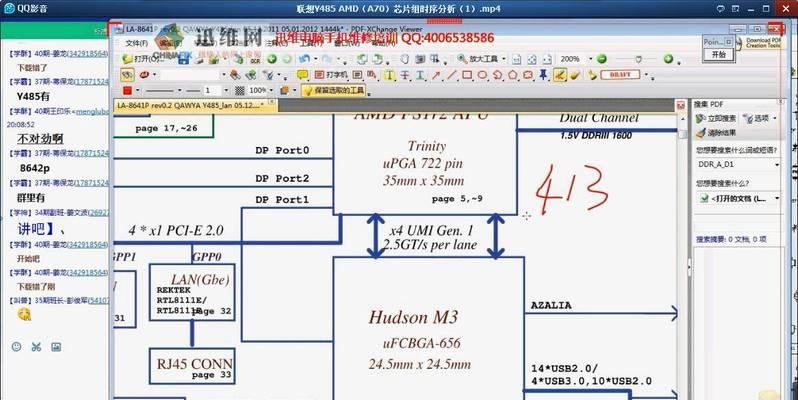Select the Sticky Note comment tool
This screenshot has width=798, height=400.
click(302, 75)
